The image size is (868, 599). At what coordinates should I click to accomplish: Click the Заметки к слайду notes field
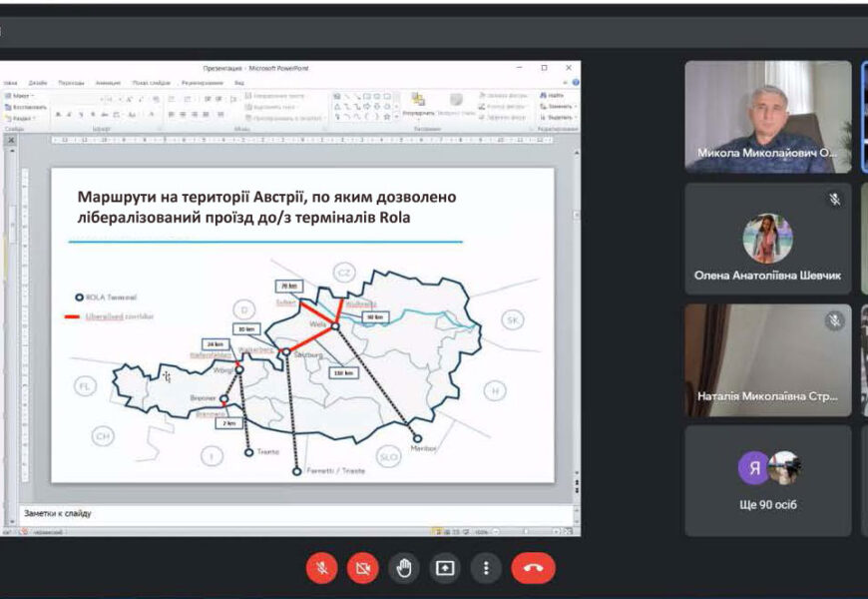[x=289, y=513]
